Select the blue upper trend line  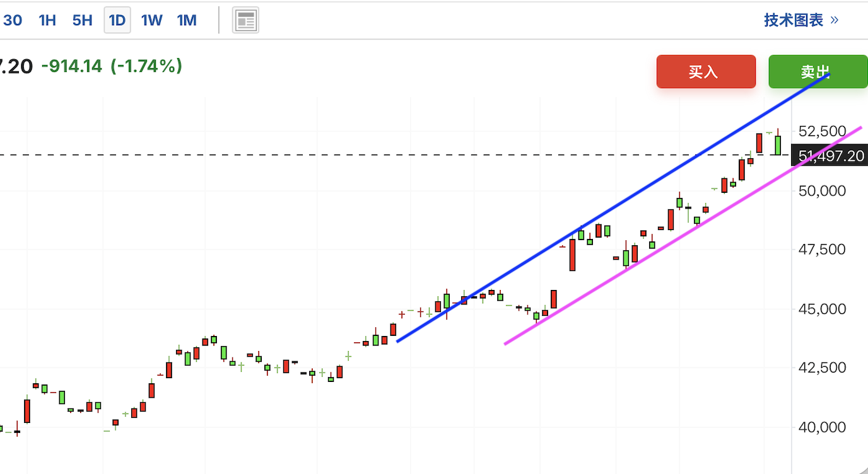[612, 208]
